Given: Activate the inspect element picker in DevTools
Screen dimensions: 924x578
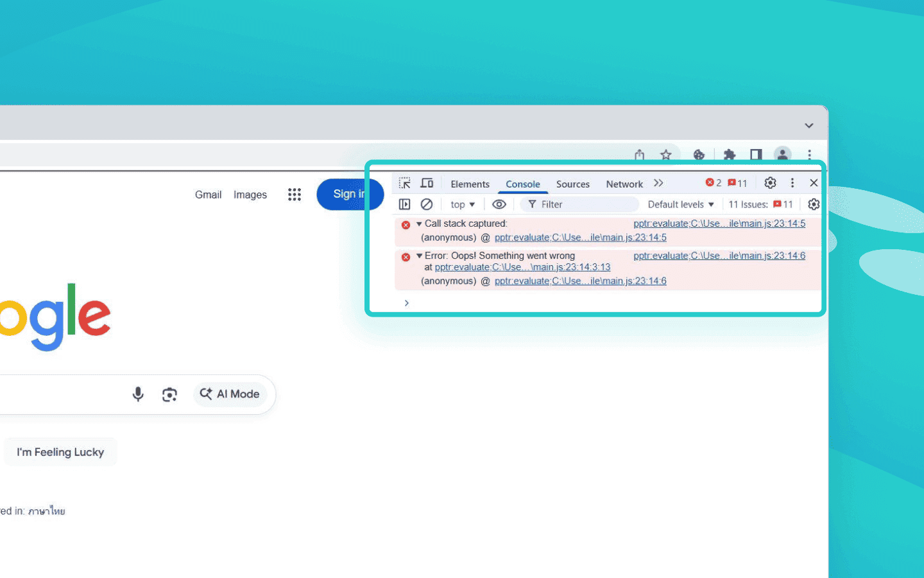Looking at the screenshot, I should pos(404,183).
